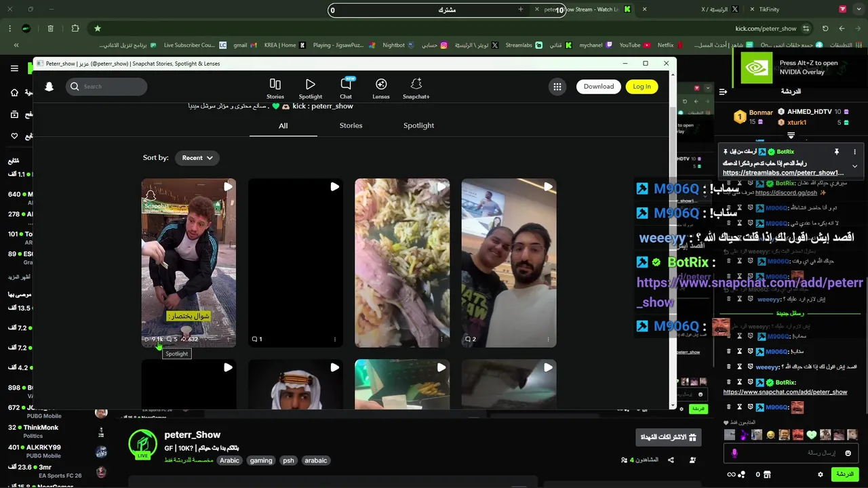Open the browser extensions puzzle icon
The width and height of the screenshot is (868, 488).
point(75,28)
